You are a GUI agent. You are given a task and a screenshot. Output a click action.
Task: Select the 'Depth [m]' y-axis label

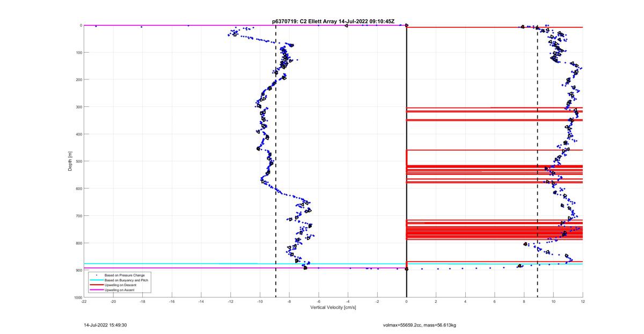click(70, 161)
